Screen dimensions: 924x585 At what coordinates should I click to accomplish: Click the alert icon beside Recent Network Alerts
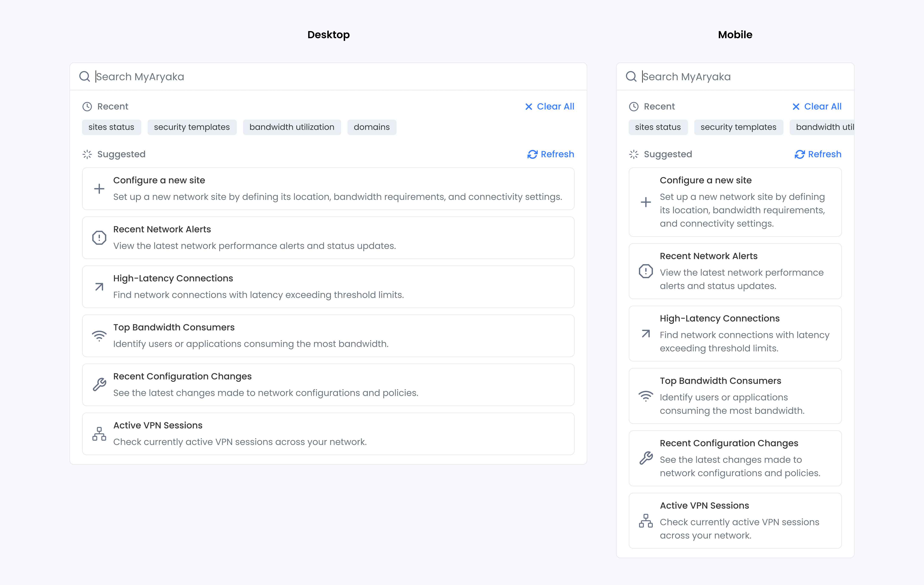[99, 238]
